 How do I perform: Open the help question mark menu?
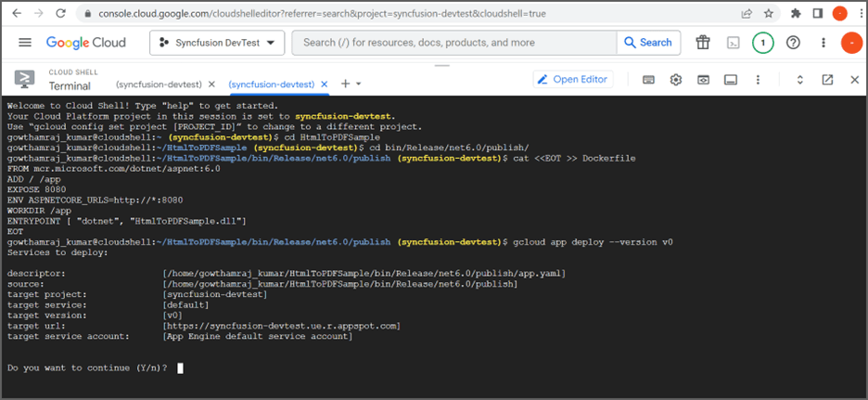(x=793, y=43)
